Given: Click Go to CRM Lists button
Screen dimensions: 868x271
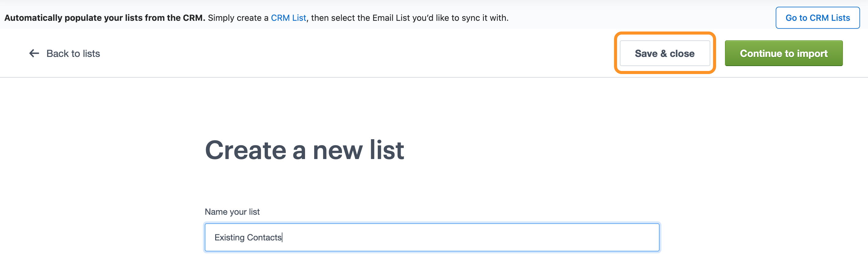Looking at the screenshot, I should coord(818,18).
